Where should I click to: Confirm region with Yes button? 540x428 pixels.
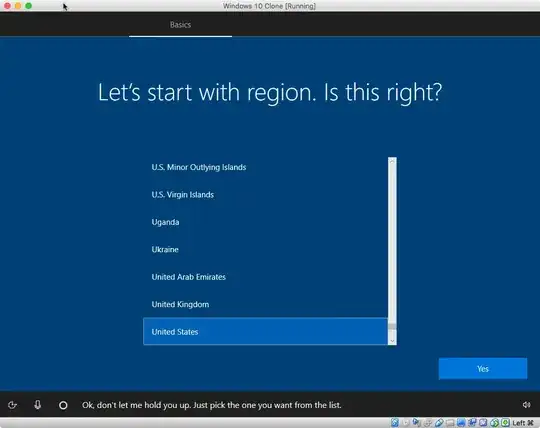click(x=483, y=369)
